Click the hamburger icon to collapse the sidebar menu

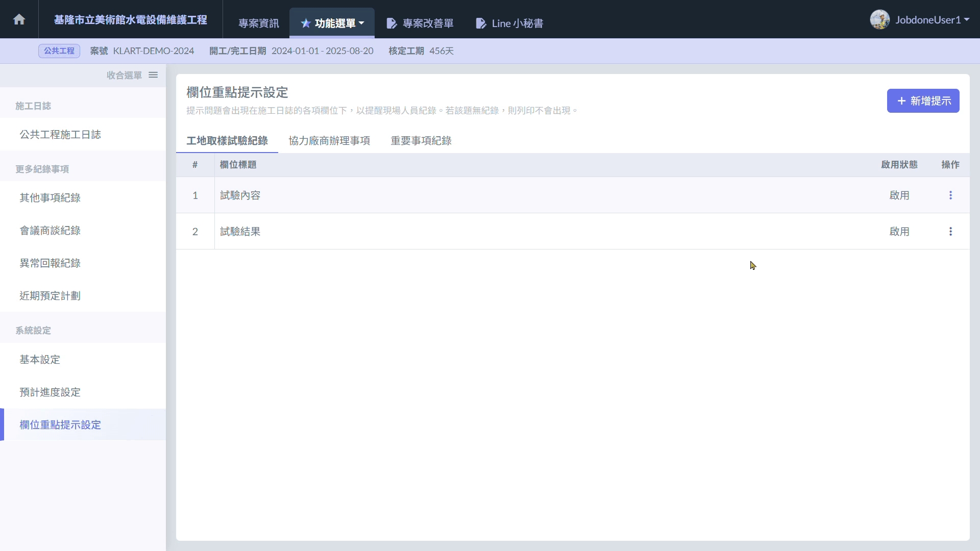click(x=153, y=75)
